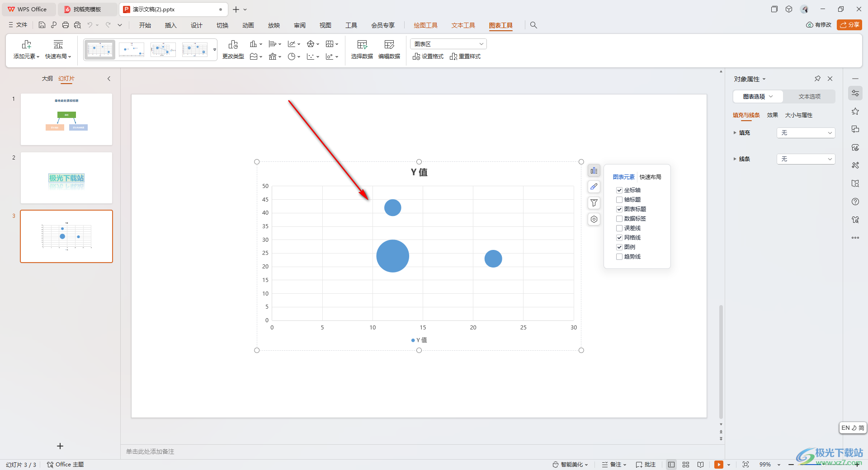Click the save icon in quick toolbar

point(42,25)
